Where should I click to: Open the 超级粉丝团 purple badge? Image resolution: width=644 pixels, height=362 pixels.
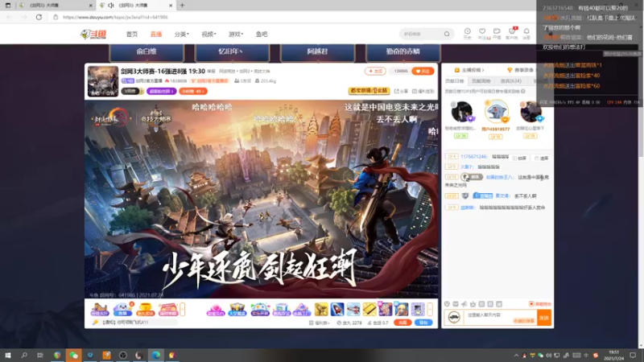click(162, 91)
